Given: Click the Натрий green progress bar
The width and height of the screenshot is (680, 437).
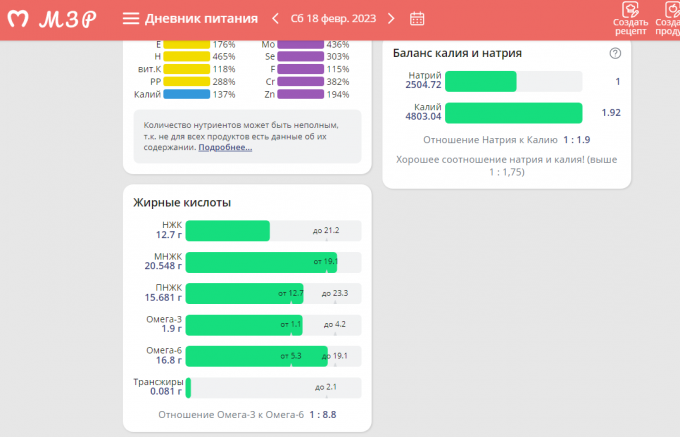Looking at the screenshot, I should (x=481, y=81).
